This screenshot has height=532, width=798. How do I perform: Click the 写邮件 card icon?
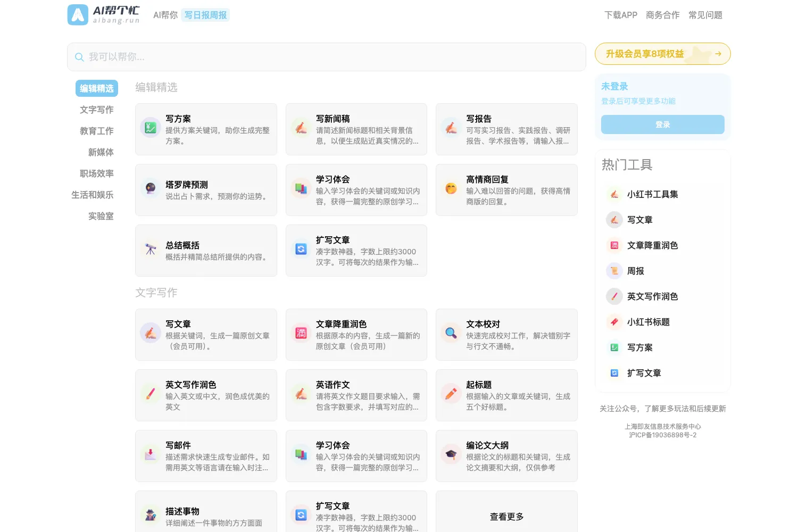pyautogui.click(x=151, y=454)
